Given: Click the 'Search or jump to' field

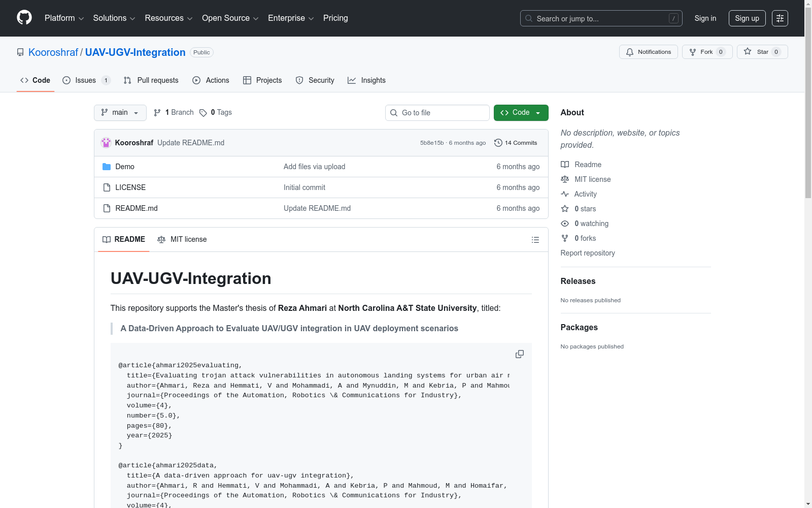Looking at the screenshot, I should [601, 18].
